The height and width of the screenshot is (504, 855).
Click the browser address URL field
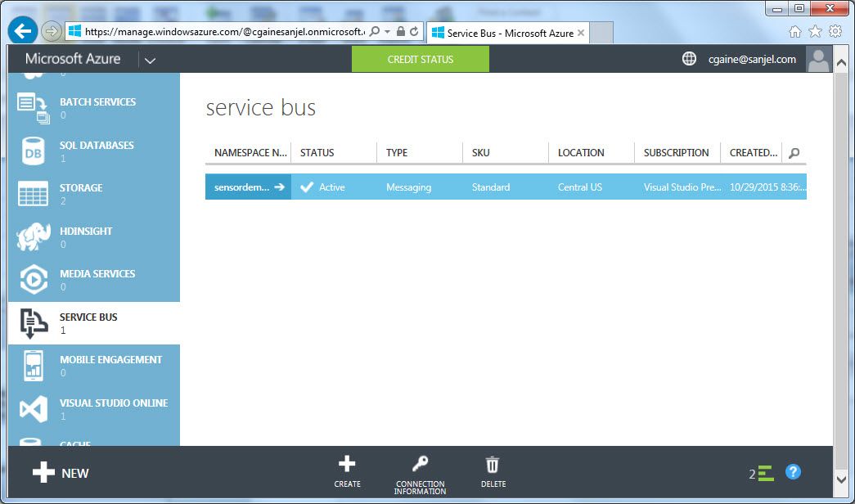coord(225,32)
